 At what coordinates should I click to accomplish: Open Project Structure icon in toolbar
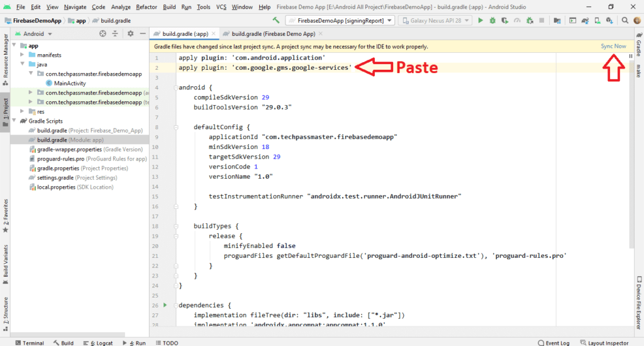pos(557,20)
